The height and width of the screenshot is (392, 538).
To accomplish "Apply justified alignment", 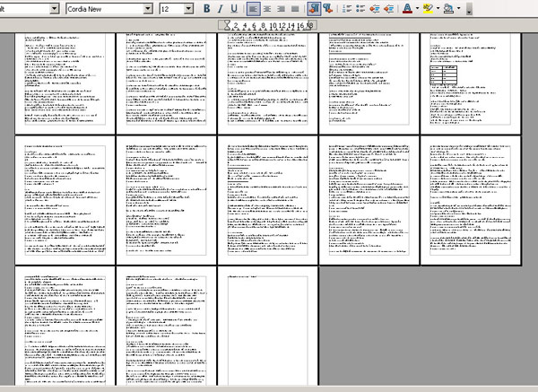I will click(294, 8).
